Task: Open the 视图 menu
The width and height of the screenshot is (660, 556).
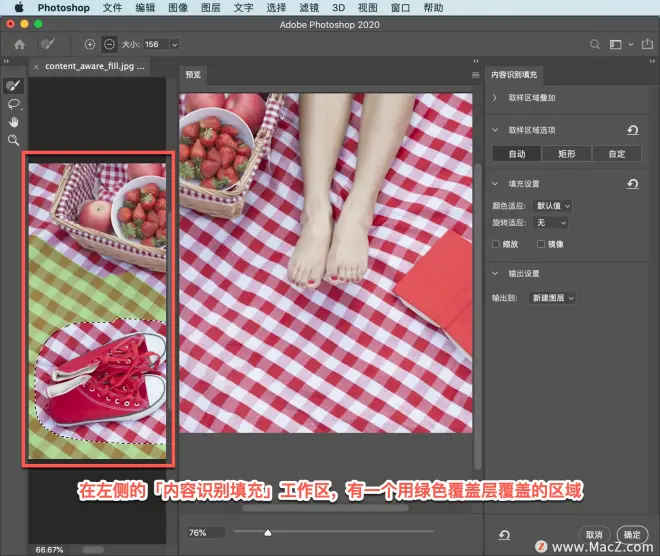Action: [x=367, y=8]
